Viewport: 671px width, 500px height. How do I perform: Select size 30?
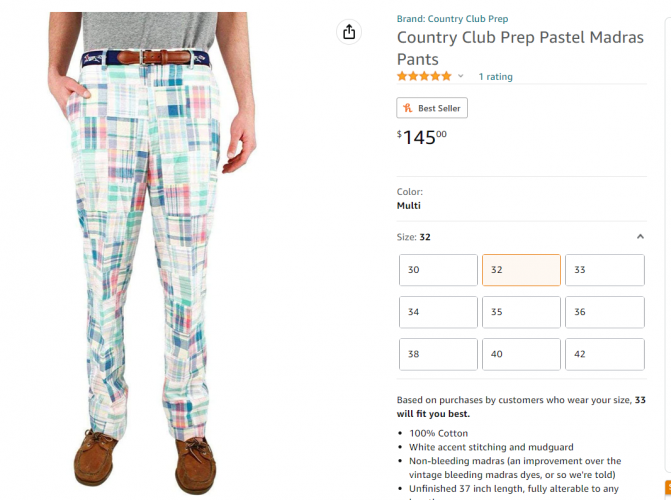(x=438, y=270)
